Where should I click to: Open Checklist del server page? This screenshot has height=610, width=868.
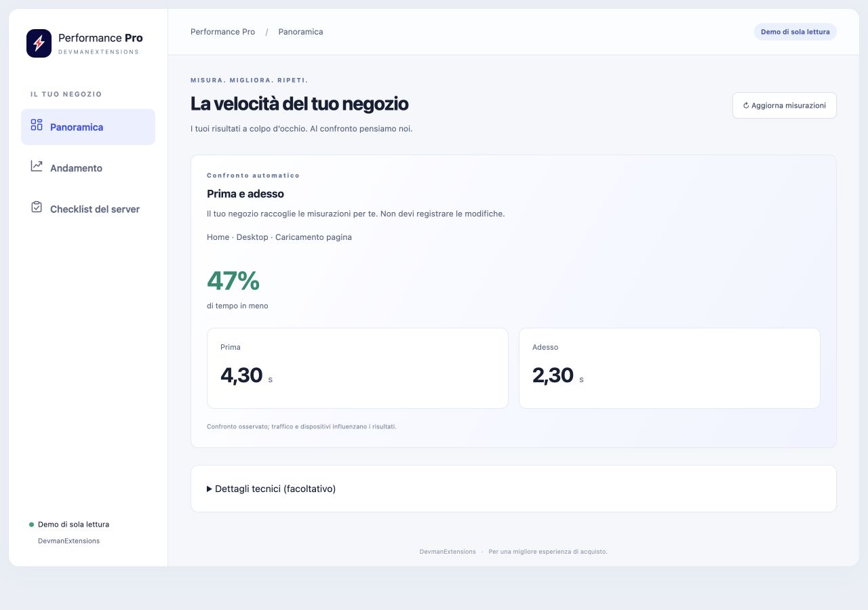point(88,209)
